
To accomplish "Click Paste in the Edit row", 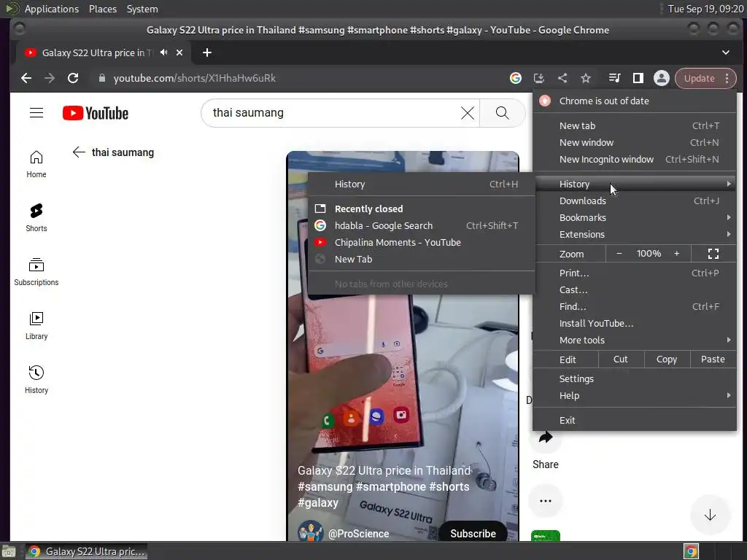I will pos(713,359).
